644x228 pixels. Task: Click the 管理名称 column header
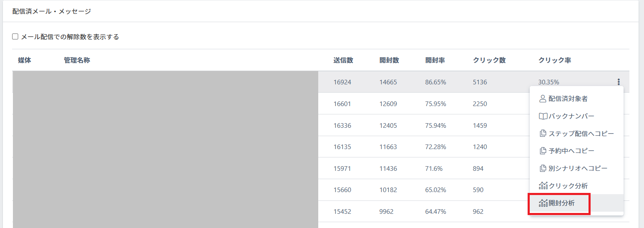pyautogui.click(x=77, y=60)
